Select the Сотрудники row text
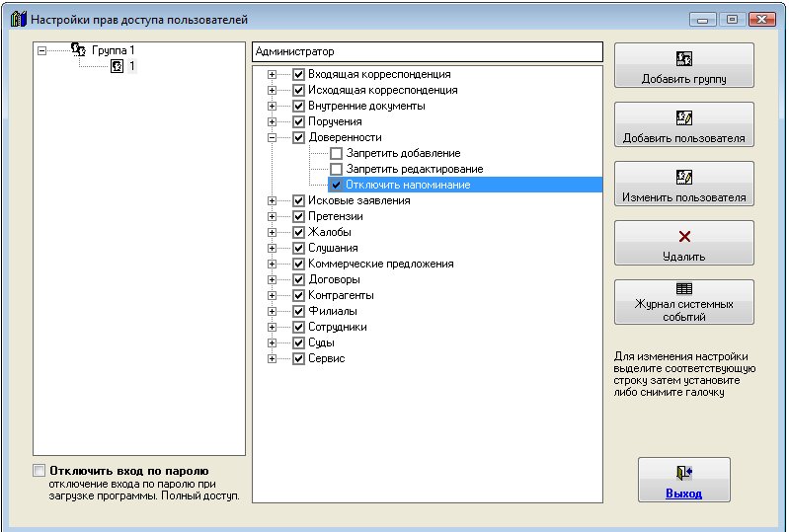This screenshot has width=789, height=532. tap(338, 327)
